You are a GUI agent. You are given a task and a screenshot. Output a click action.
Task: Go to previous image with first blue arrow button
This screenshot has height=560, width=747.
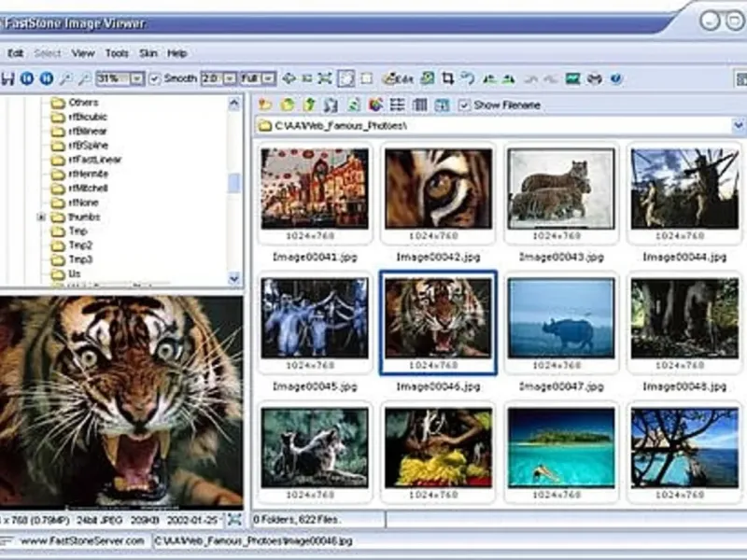(27, 78)
